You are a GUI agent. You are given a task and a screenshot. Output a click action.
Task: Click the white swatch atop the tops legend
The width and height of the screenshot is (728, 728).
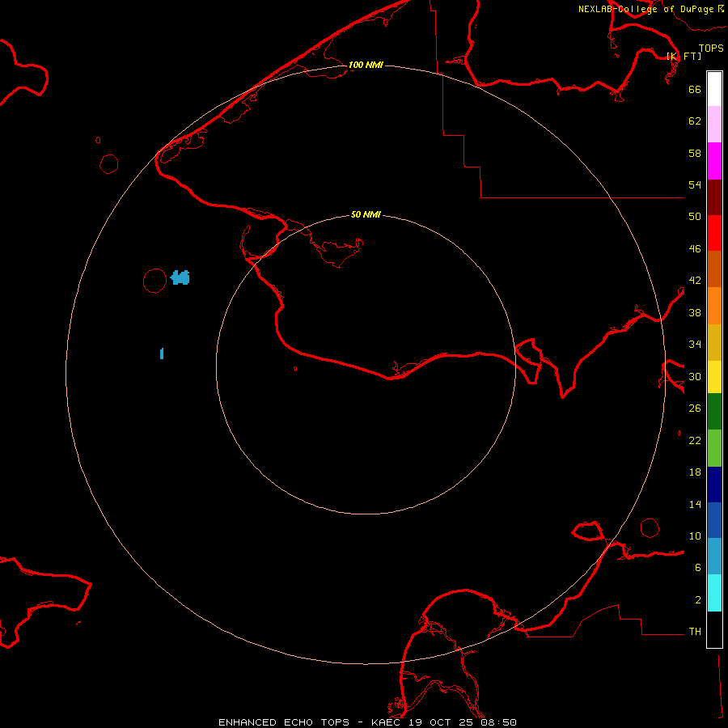click(x=714, y=89)
